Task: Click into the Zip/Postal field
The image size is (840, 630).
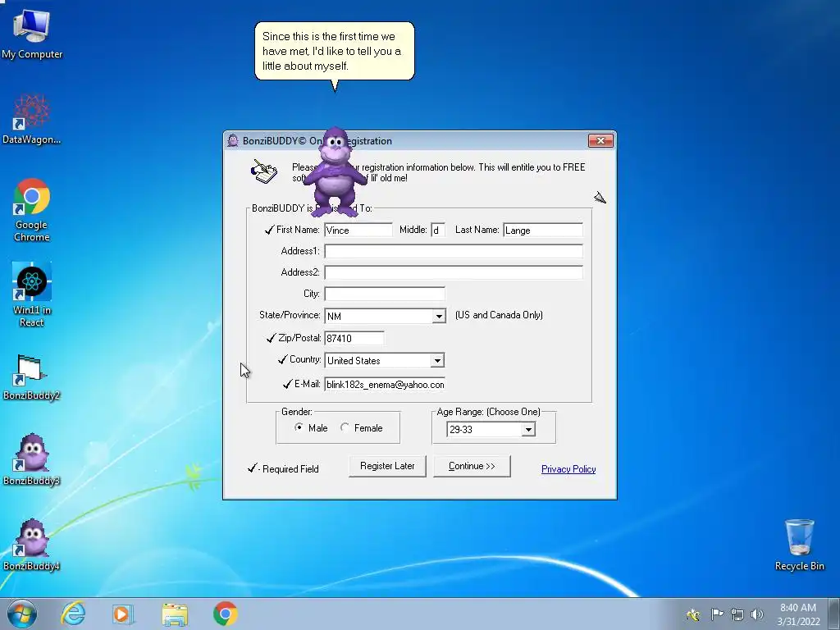Action: tap(354, 339)
